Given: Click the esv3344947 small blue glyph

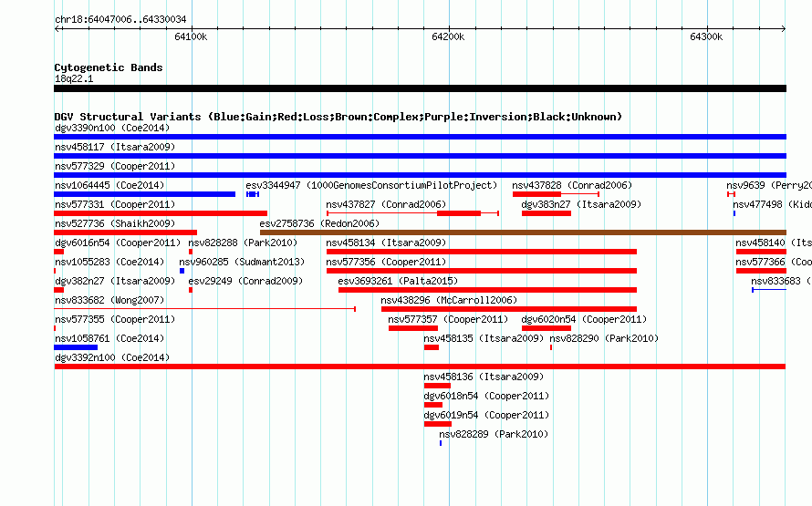Looking at the screenshot, I should (253, 194).
